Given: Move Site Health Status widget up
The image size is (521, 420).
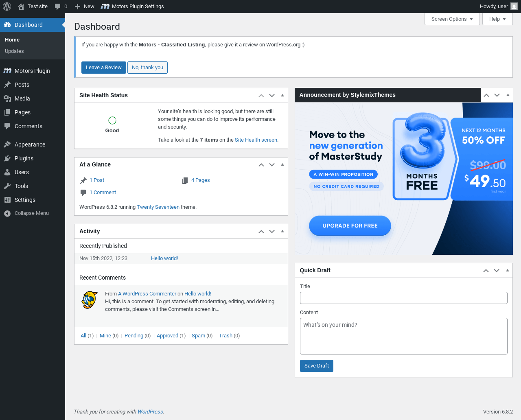Looking at the screenshot, I should pyautogui.click(x=261, y=96).
